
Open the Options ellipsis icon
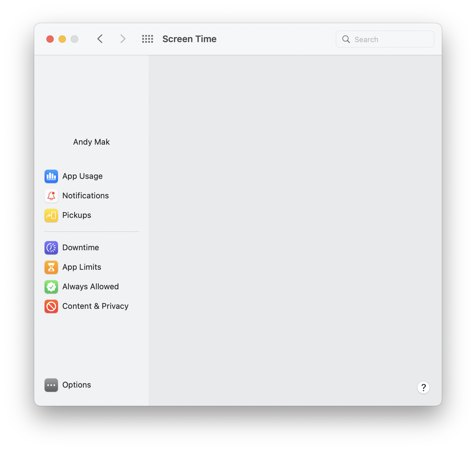pyautogui.click(x=51, y=385)
